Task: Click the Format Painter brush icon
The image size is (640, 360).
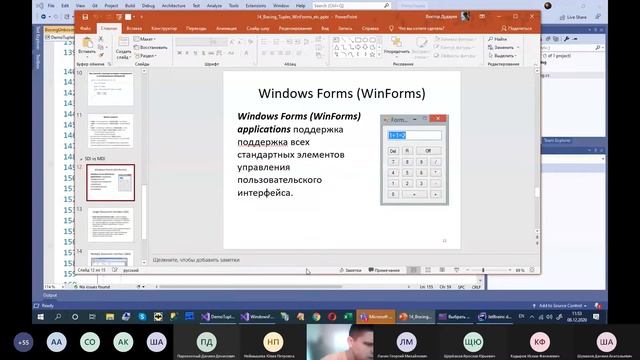Action: [101, 55]
